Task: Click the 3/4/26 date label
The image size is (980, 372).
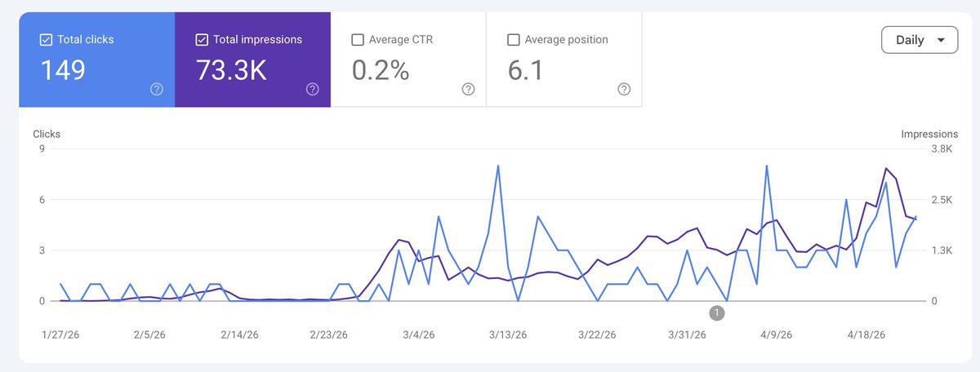Action: (x=418, y=334)
